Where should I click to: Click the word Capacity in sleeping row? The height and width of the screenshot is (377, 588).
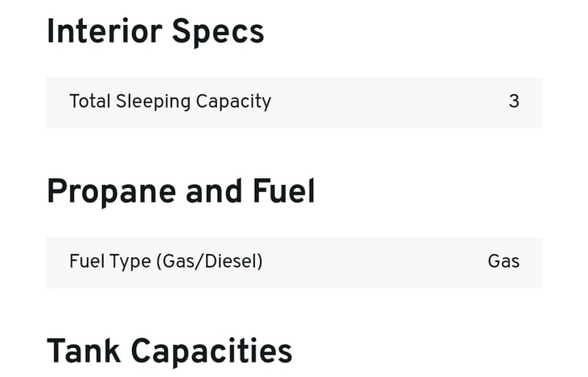click(234, 101)
